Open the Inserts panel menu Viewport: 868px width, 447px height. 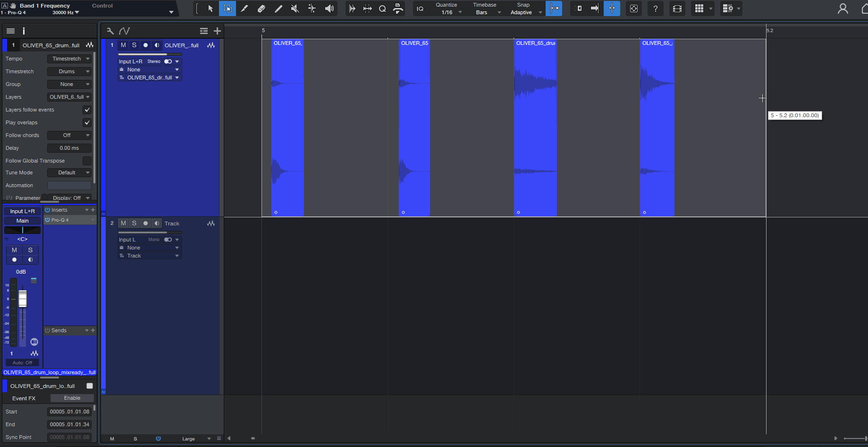click(x=87, y=210)
